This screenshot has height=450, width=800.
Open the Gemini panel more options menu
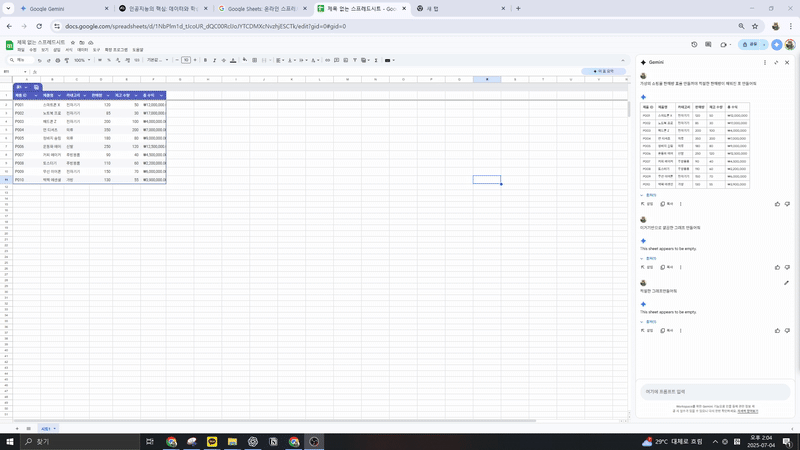[765, 62]
